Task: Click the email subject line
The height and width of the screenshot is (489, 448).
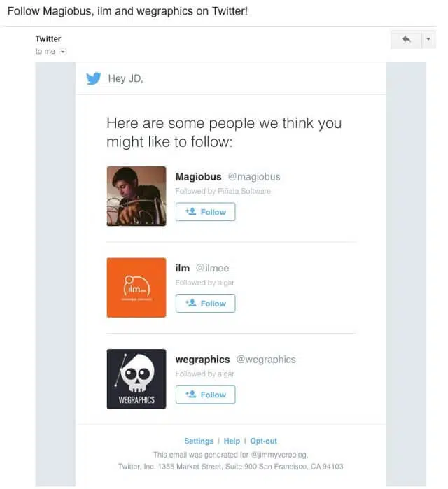Action: 127,11
